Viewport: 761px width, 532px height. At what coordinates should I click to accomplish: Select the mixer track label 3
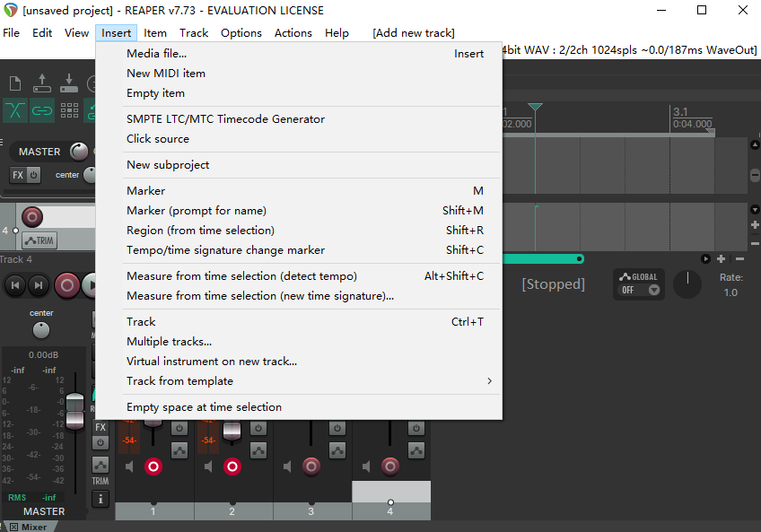(311, 511)
